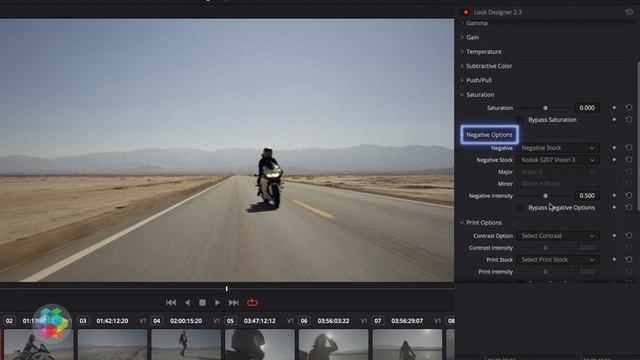
Task: Click the timecode text 02:00:15:20
Action: (x=186, y=321)
